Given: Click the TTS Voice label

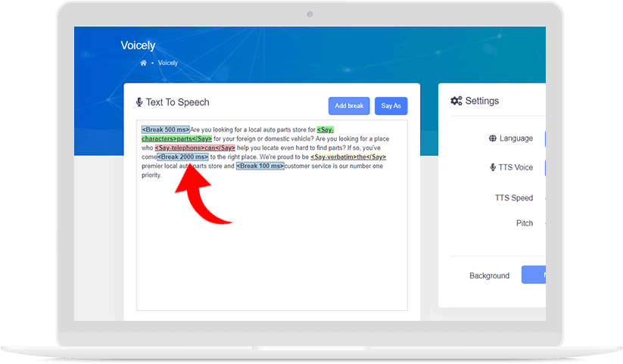Looking at the screenshot, I should coord(516,167).
